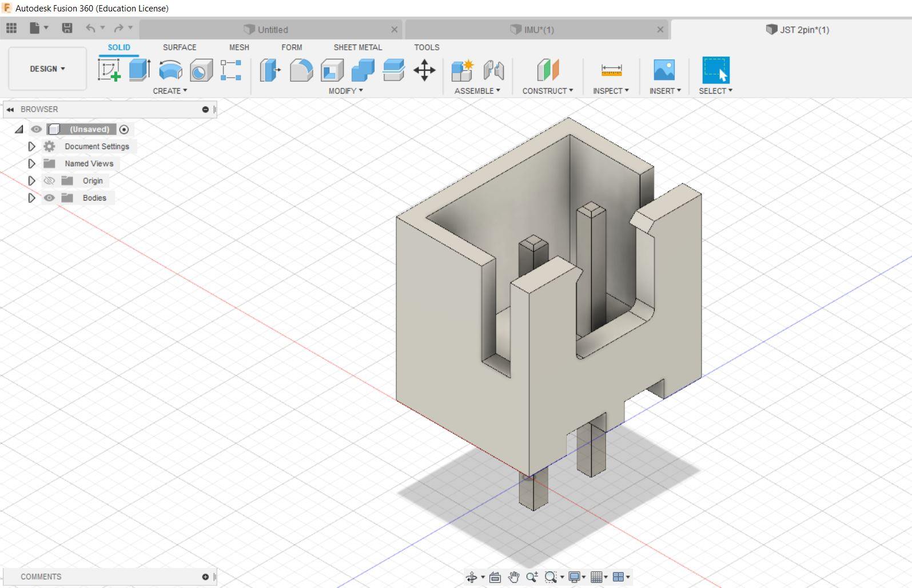Select the Move/Copy tool

(x=424, y=70)
